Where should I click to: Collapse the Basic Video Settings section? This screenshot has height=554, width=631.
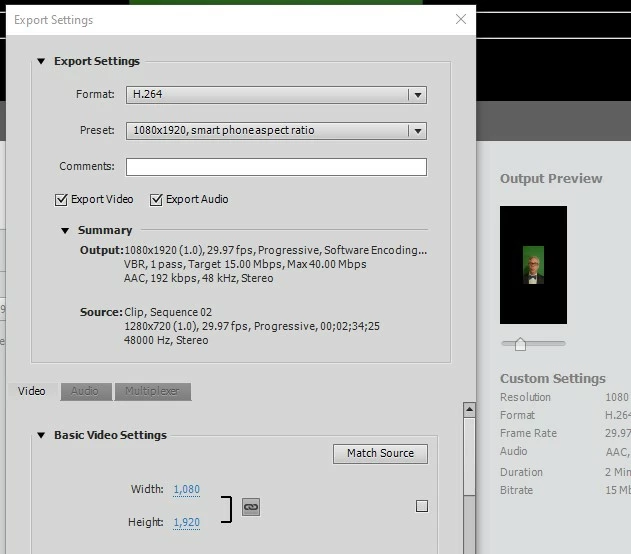[x=41, y=435]
